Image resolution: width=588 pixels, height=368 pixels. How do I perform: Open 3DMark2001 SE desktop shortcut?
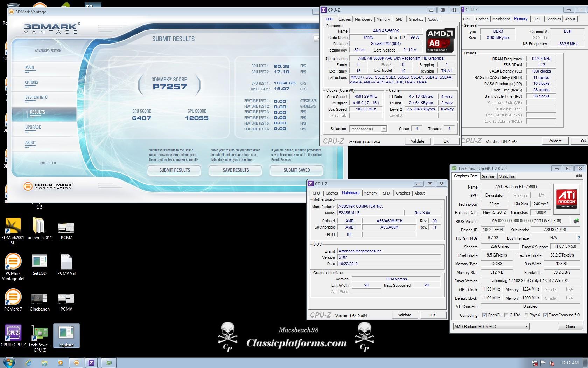[x=13, y=231]
